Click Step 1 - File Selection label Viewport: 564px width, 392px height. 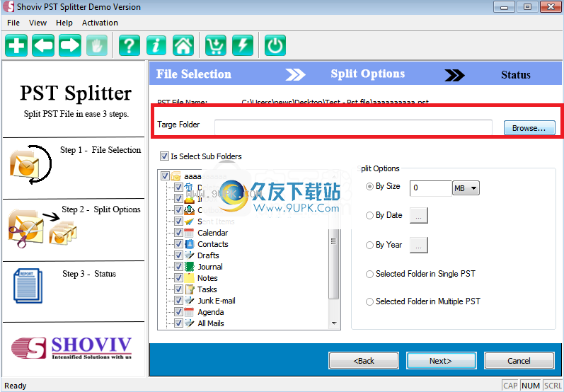pos(100,150)
